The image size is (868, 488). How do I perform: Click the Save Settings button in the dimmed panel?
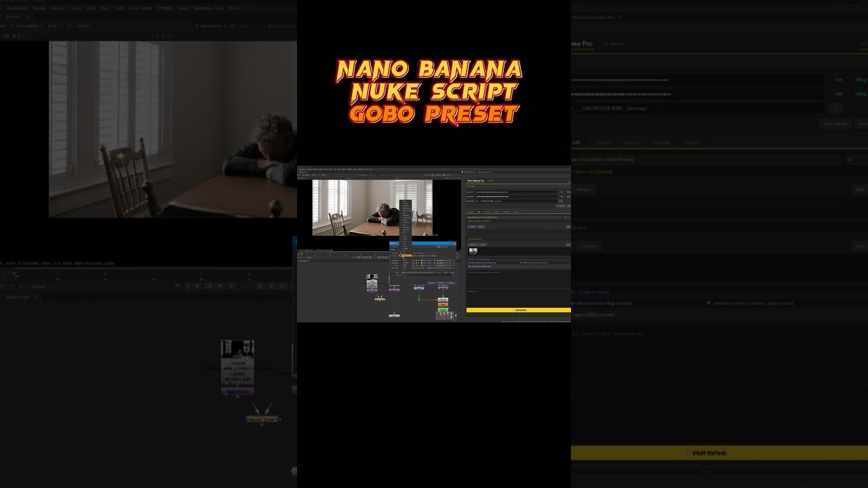point(835,124)
